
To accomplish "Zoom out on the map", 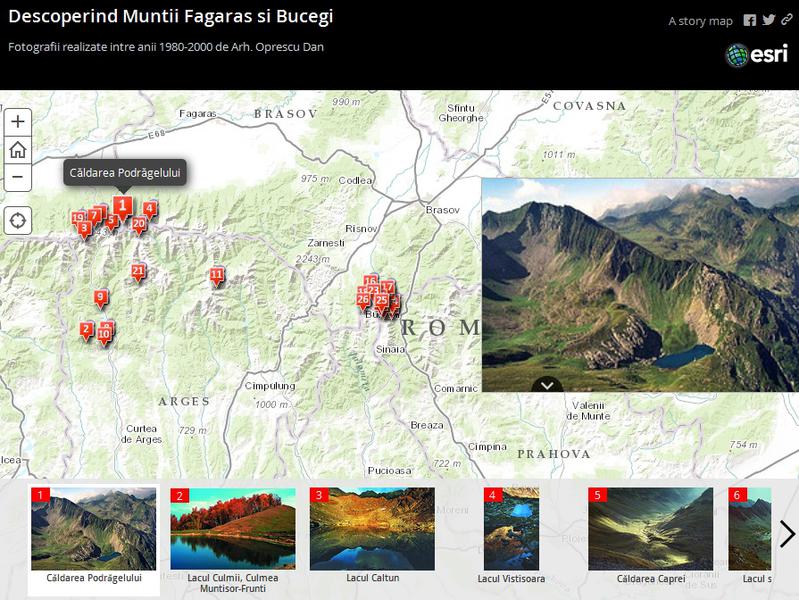I will 18,177.
